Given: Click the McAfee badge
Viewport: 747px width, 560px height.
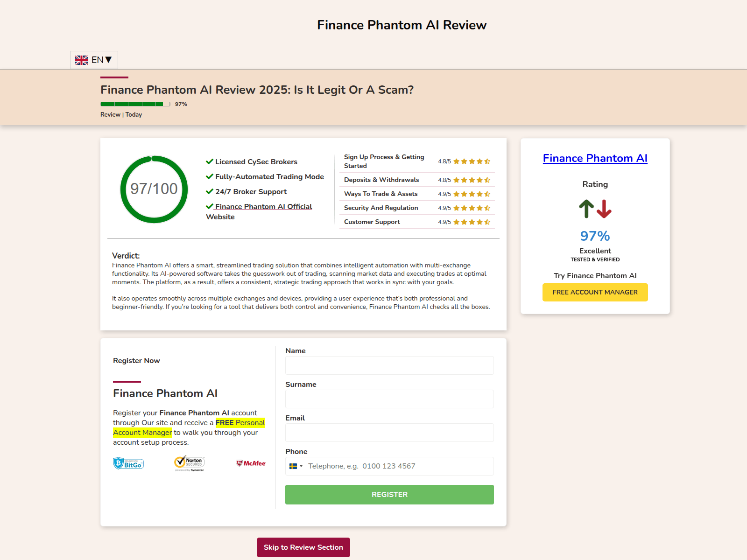Looking at the screenshot, I should (x=251, y=463).
